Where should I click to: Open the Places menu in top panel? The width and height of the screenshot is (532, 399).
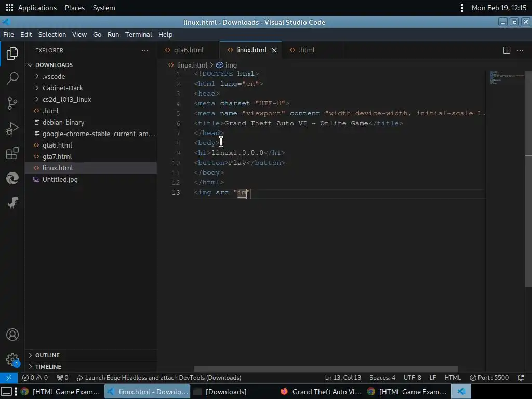click(75, 7)
